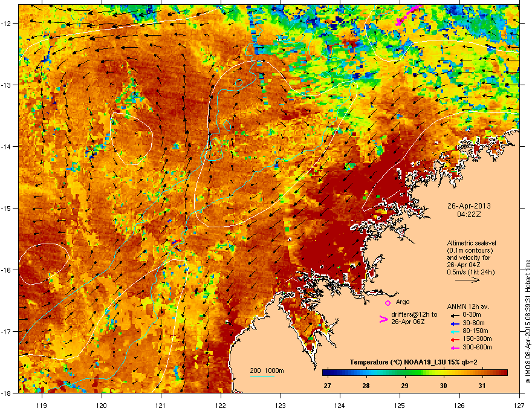Click the '122' longitude label on the bottom axis
Screen dimensions: 532x411
[221, 405]
